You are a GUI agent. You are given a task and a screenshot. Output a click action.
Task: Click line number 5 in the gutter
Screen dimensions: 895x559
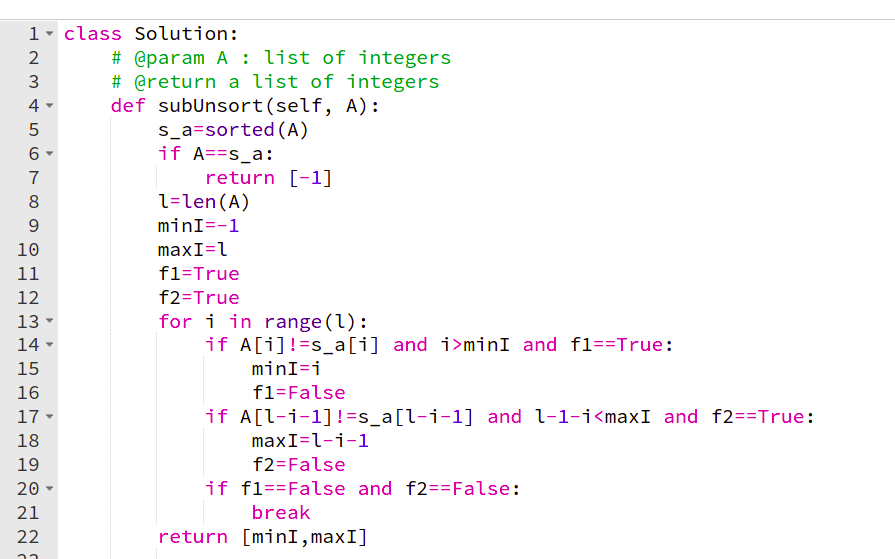pyautogui.click(x=34, y=130)
